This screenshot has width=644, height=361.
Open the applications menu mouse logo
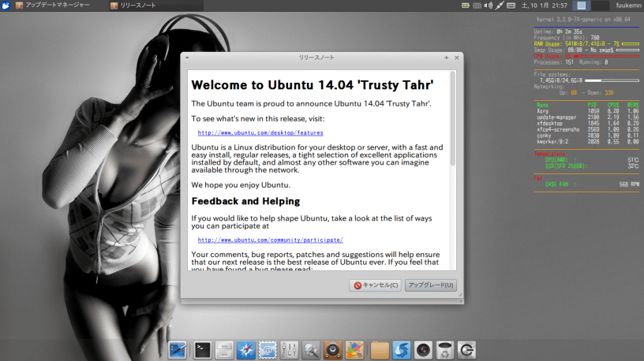[x=6, y=6]
